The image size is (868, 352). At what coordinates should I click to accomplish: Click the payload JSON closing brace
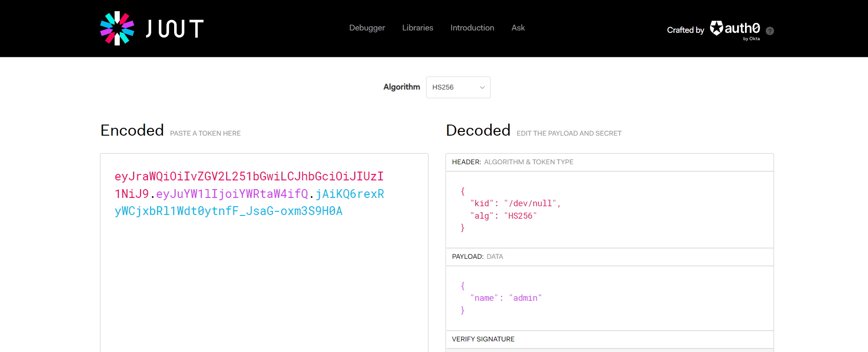[x=463, y=310]
